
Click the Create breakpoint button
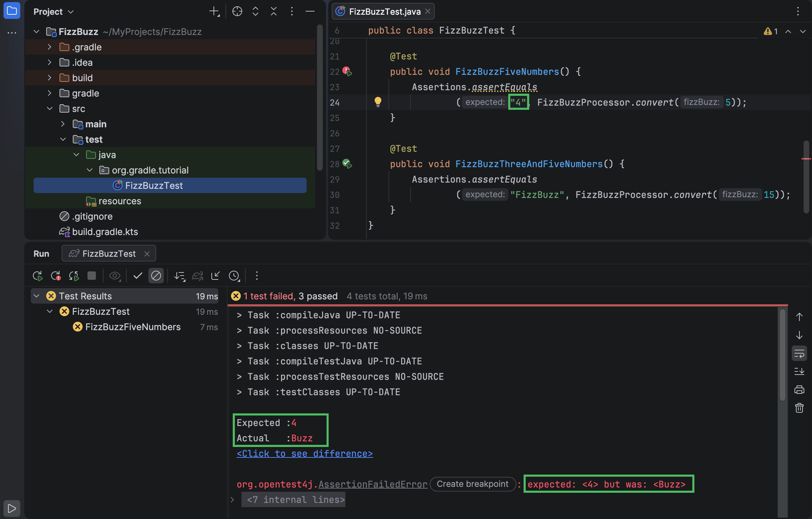(x=472, y=484)
